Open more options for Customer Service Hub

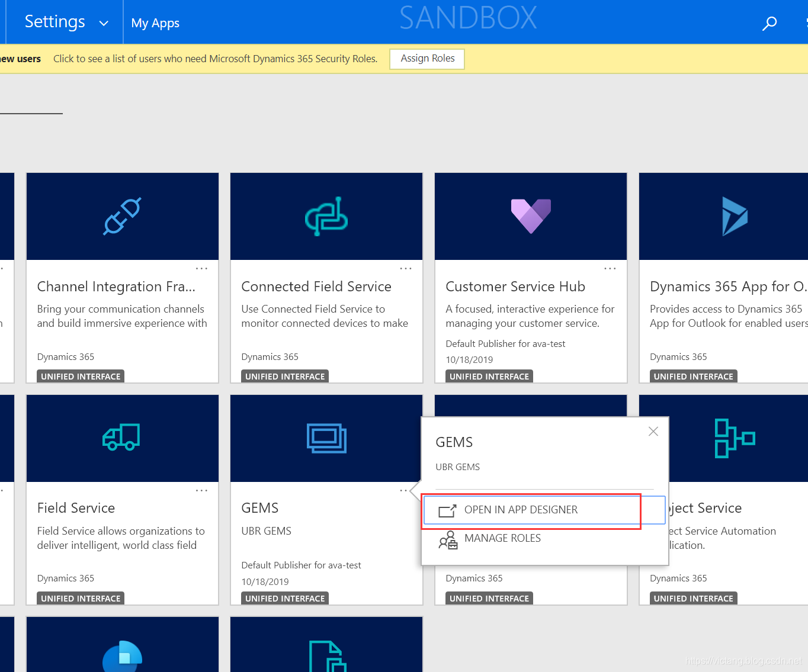coord(610,269)
